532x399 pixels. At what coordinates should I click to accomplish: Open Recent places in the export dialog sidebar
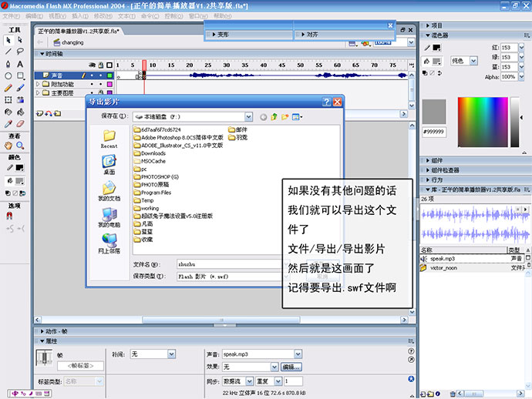point(109,139)
